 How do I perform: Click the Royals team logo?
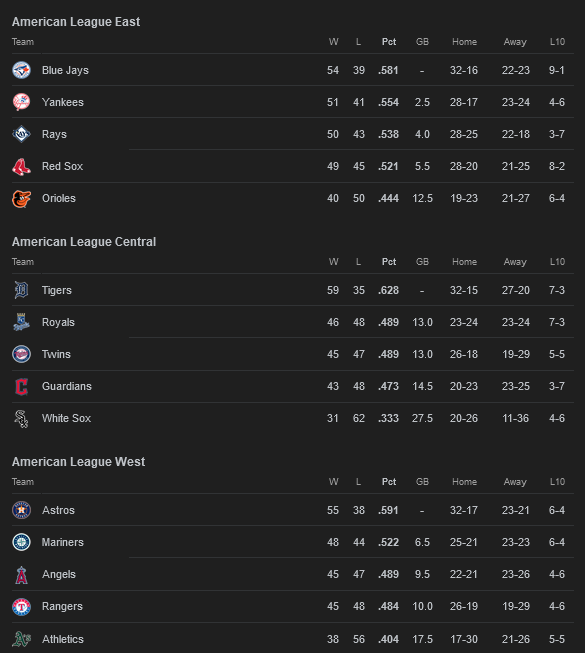[x=21, y=322]
